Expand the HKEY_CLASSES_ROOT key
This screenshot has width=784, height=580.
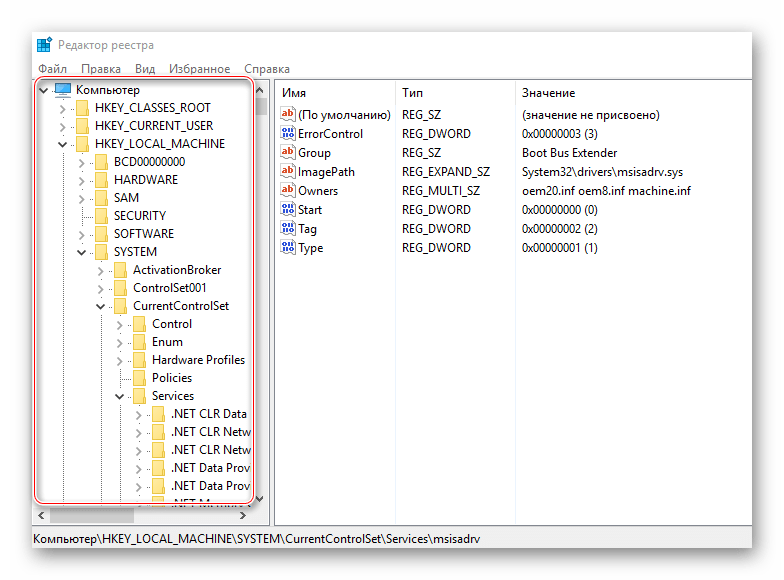[62, 108]
